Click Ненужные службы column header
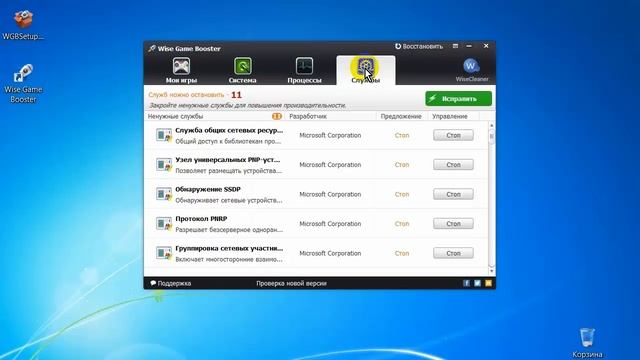The width and height of the screenshot is (640, 360). (176, 116)
